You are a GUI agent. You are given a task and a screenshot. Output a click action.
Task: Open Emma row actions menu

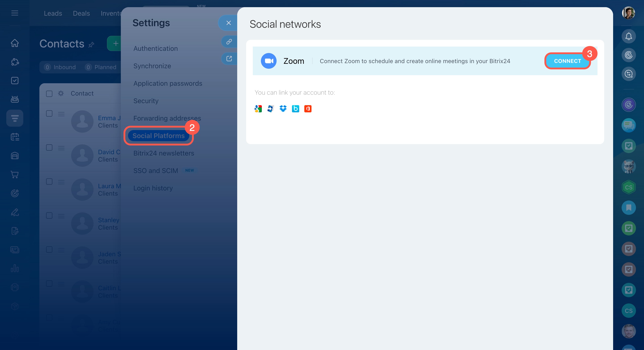point(61,114)
